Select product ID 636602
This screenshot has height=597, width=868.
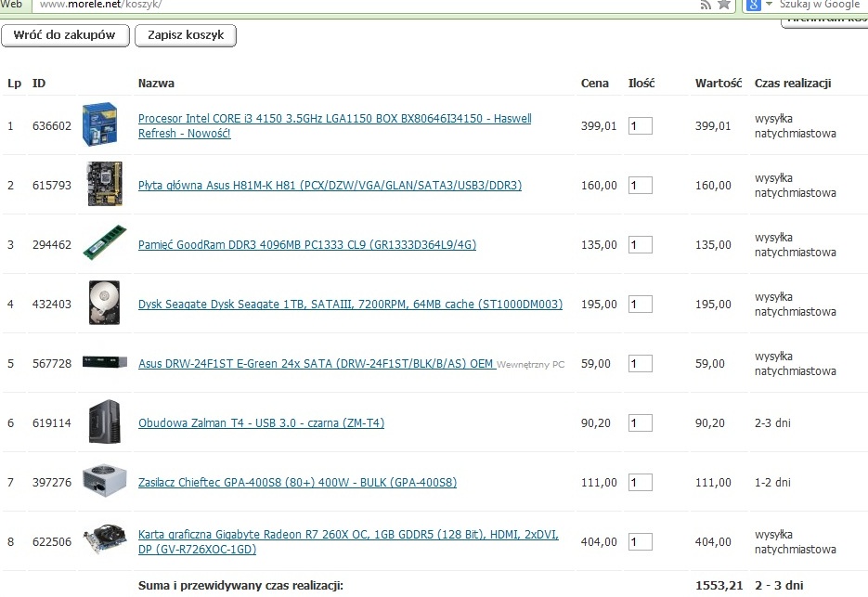pos(51,125)
